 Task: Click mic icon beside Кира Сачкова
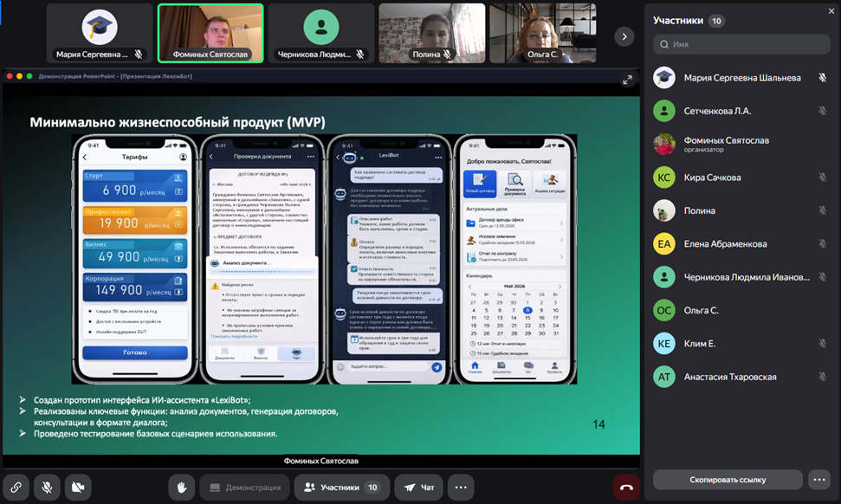tap(822, 178)
